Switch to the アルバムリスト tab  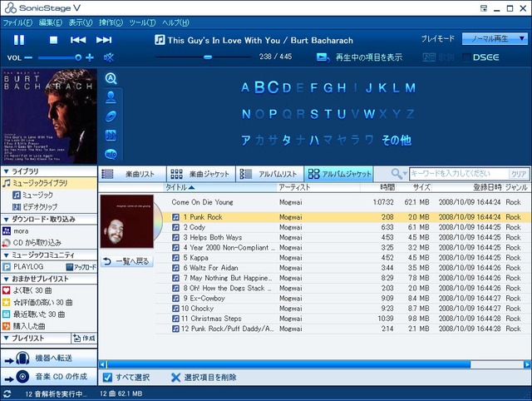(269, 174)
